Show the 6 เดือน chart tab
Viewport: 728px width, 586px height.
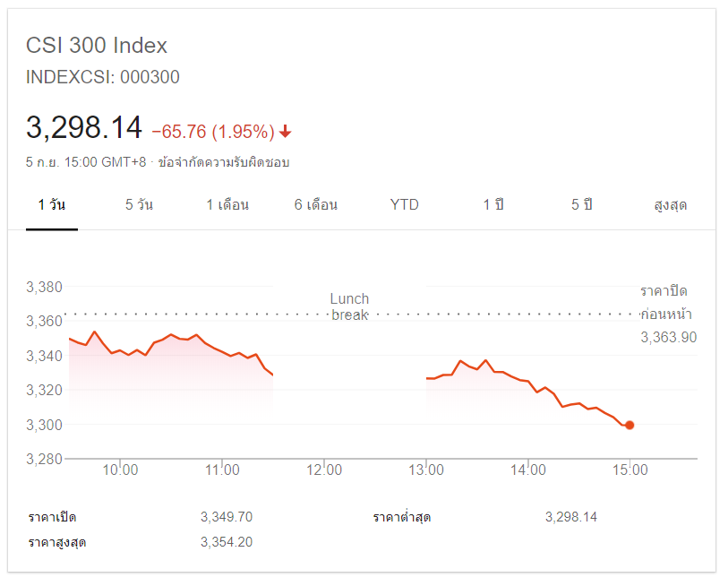[x=315, y=205]
